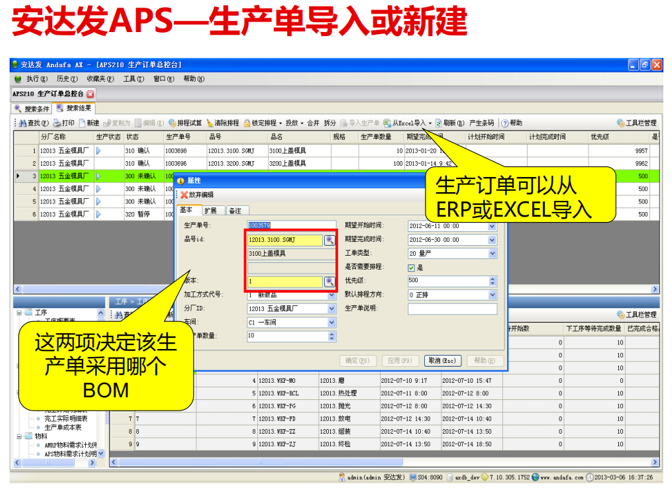Click tree item 完工实际明细表
672x491 pixels.
[66, 419]
